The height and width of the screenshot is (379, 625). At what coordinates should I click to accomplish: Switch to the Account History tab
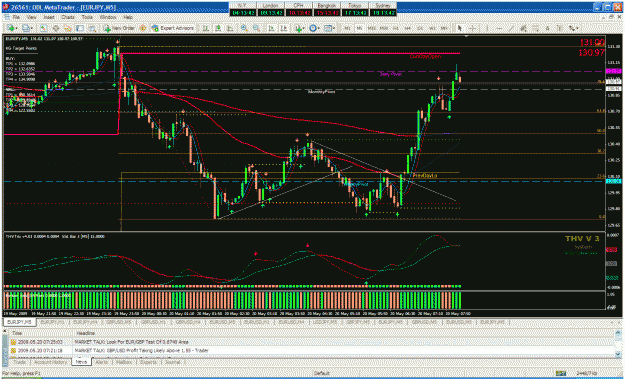51,362
